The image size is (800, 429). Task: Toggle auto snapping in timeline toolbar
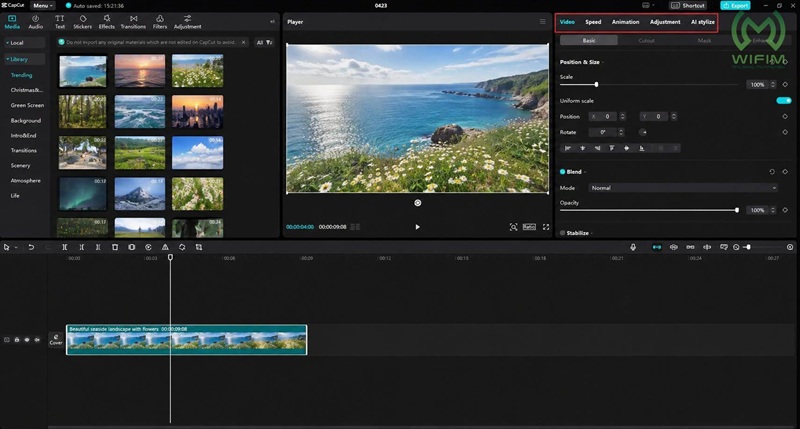673,247
